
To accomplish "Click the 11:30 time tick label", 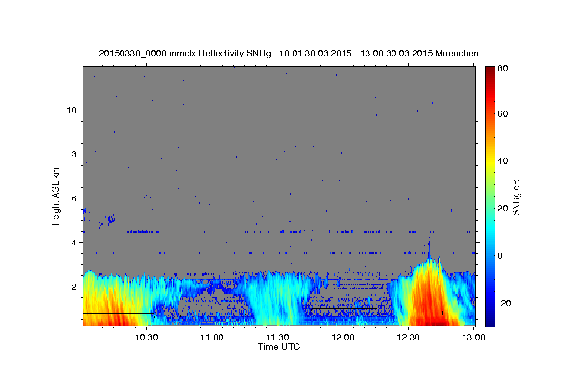I will [x=277, y=337].
